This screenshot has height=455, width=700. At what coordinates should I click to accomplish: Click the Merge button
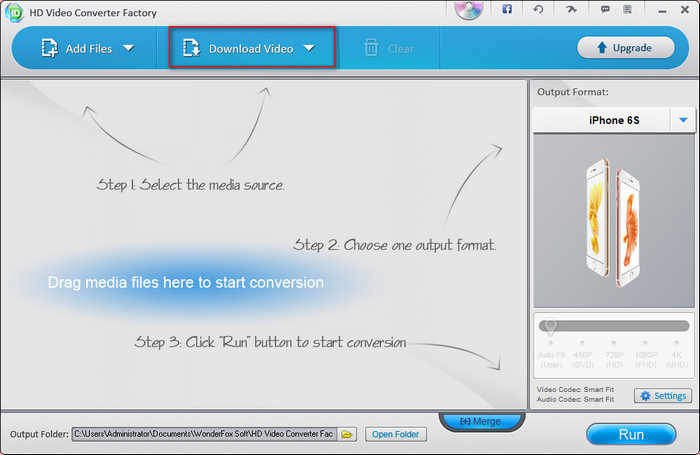tap(481, 421)
